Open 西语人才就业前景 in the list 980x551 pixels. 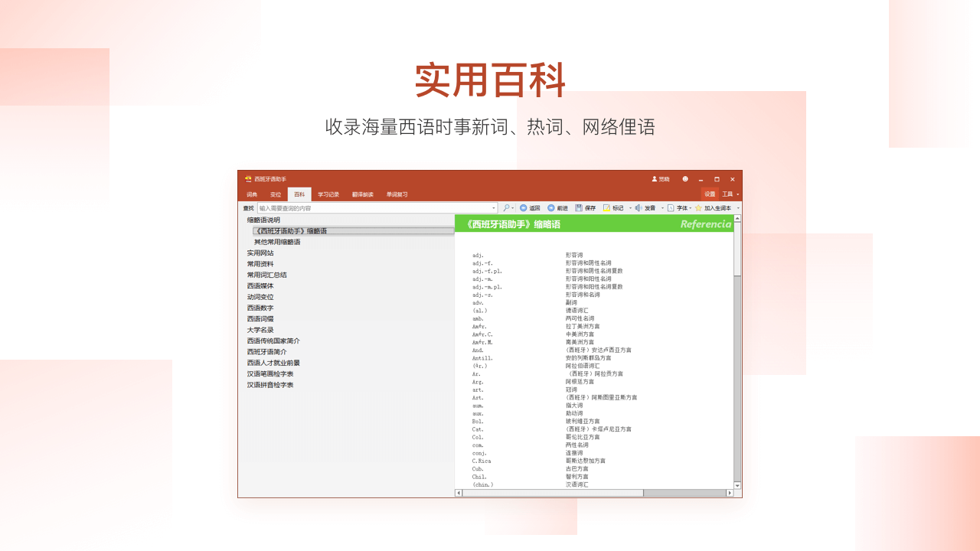pyautogui.click(x=273, y=363)
